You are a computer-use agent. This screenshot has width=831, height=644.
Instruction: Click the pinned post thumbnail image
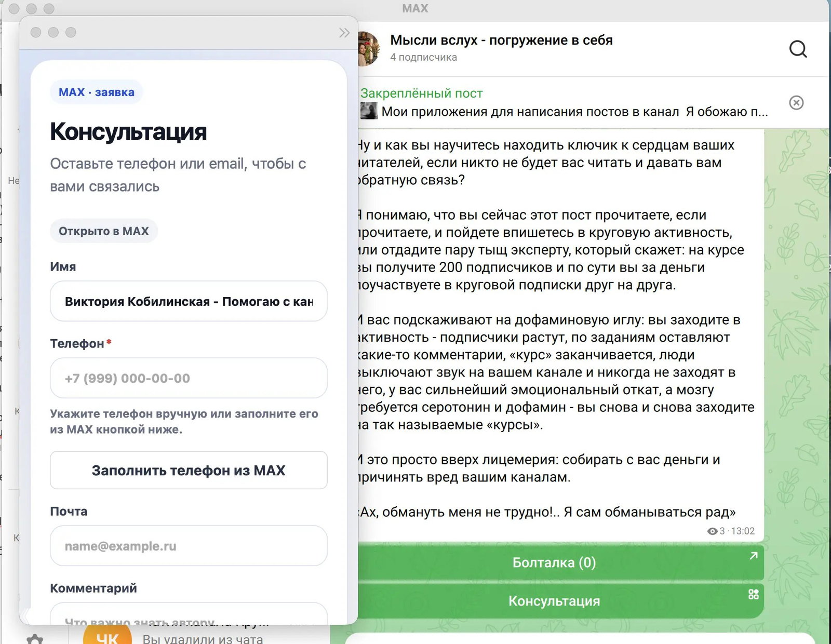click(369, 111)
